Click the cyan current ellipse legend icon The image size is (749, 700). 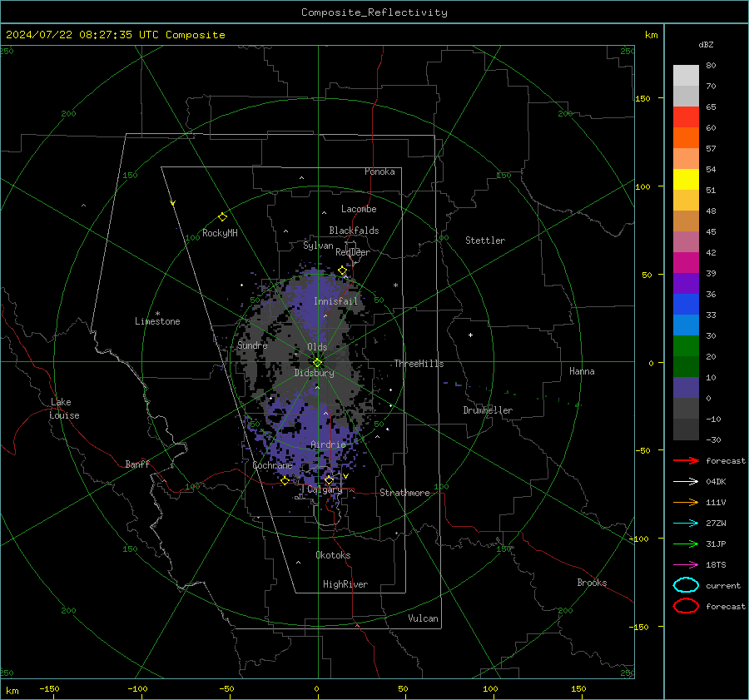point(686,585)
